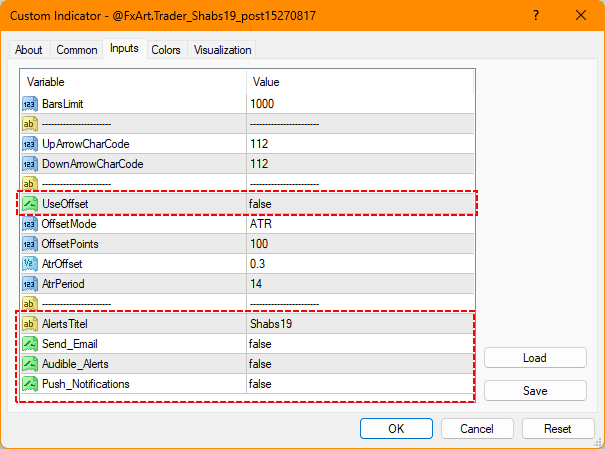Click the help question mark in title bar
605x449 pixels.
tap(536, 15)
